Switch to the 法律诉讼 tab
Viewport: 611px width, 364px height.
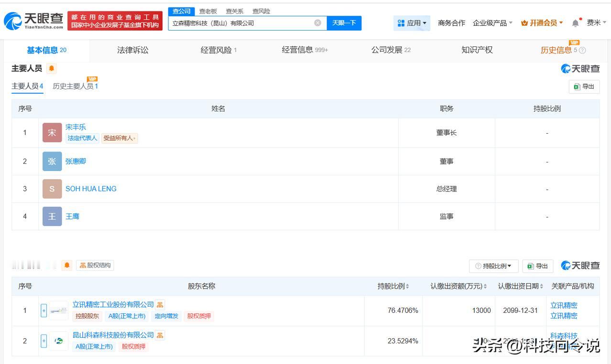pyautogui.click(x=133, y=50)
